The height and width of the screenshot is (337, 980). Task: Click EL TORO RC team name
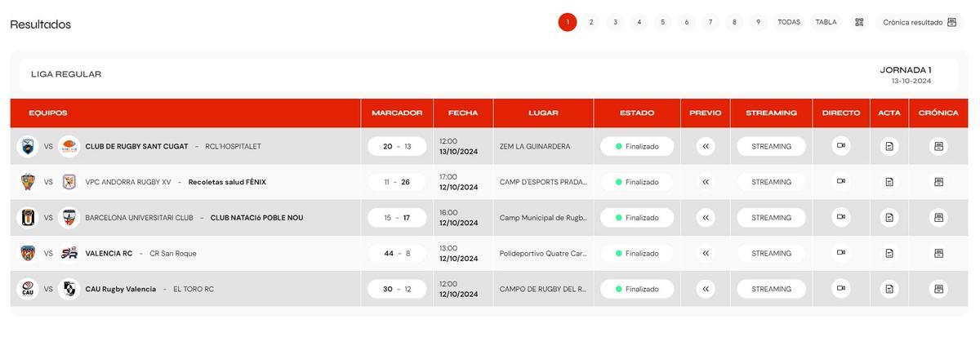194,289
